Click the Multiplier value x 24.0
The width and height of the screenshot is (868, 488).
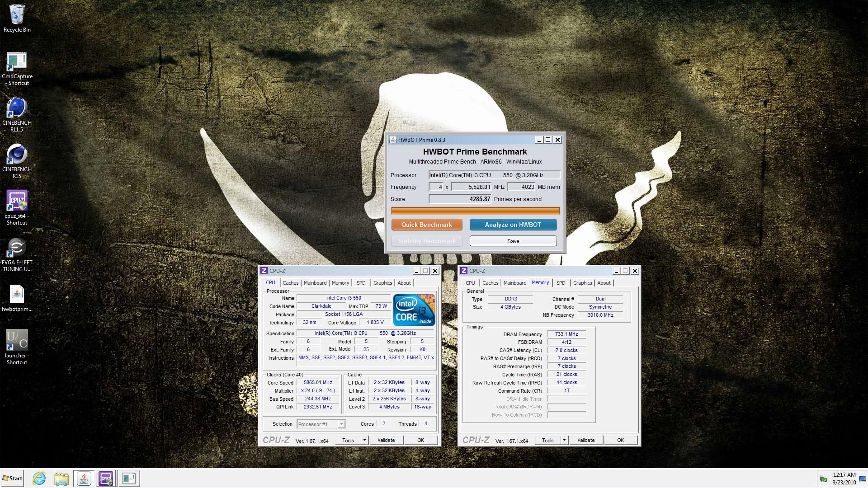(x=318, y=390)
